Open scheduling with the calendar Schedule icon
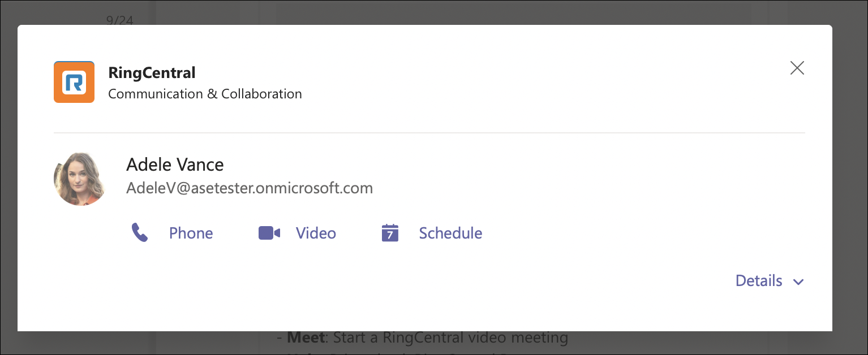868x355 pixels. (390, 232)
